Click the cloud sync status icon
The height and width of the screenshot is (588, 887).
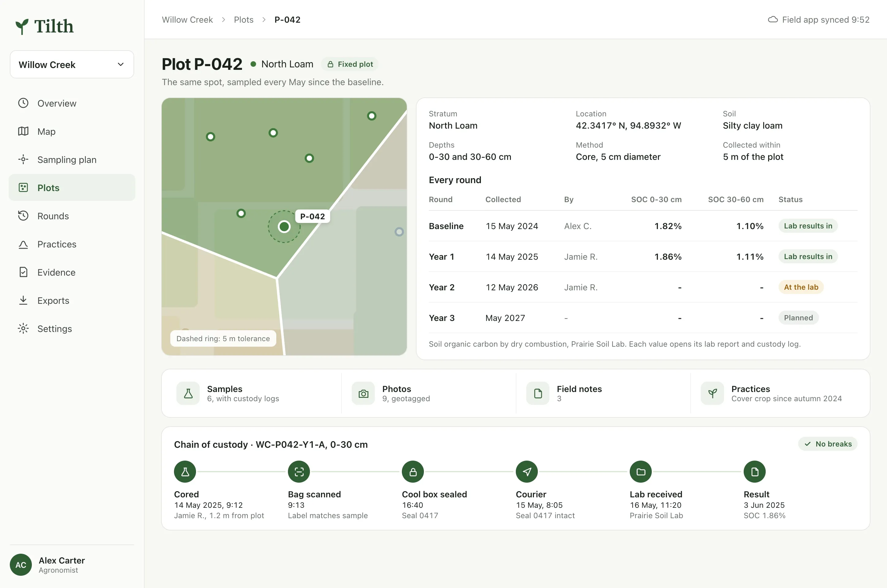773,20
